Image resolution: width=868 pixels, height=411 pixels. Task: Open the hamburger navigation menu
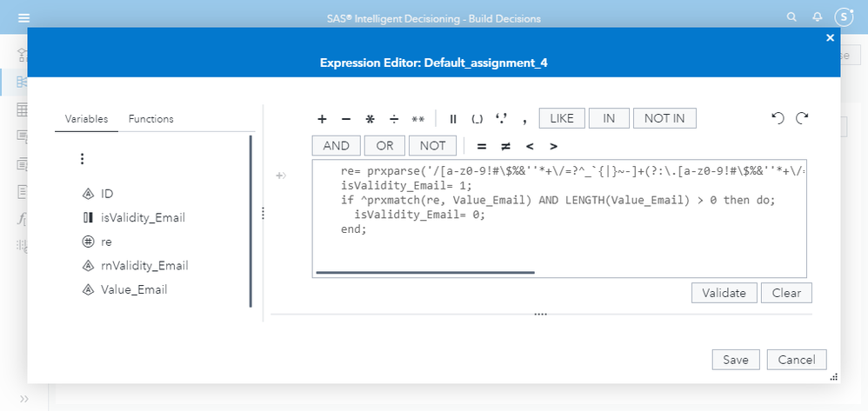coord(23,17)
